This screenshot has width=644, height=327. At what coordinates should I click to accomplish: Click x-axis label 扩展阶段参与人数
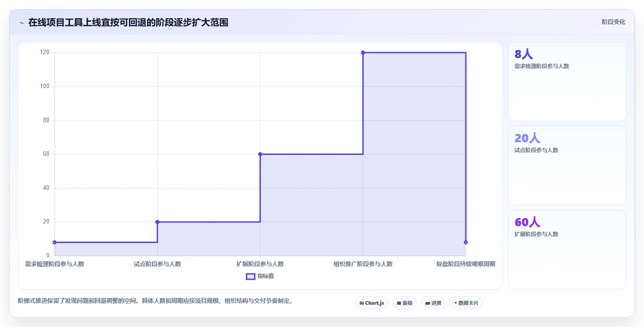coord(260,264)
